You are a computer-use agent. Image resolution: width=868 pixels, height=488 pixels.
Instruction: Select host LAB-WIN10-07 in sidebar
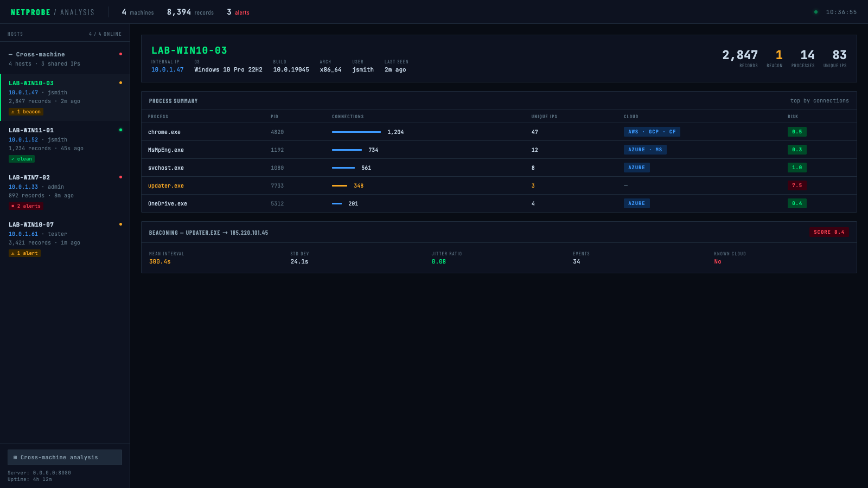click(65, 239)
